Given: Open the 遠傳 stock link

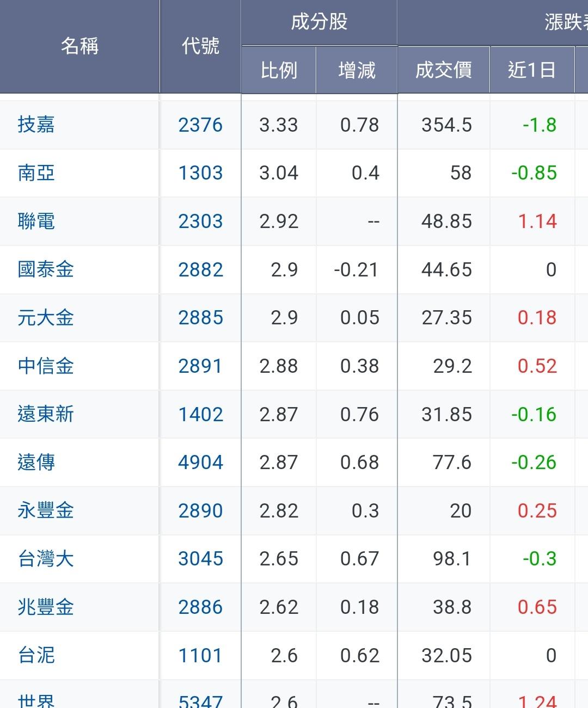Looking at the screenshot, I should point(36,463).
